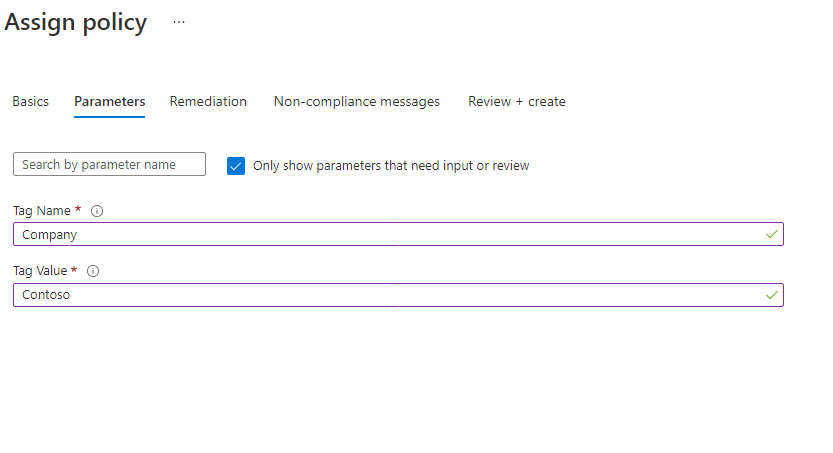This screenshot has height=453, width=833.
Task: Click the red asterisk beside Tag Name
Action: coord(78,209)
